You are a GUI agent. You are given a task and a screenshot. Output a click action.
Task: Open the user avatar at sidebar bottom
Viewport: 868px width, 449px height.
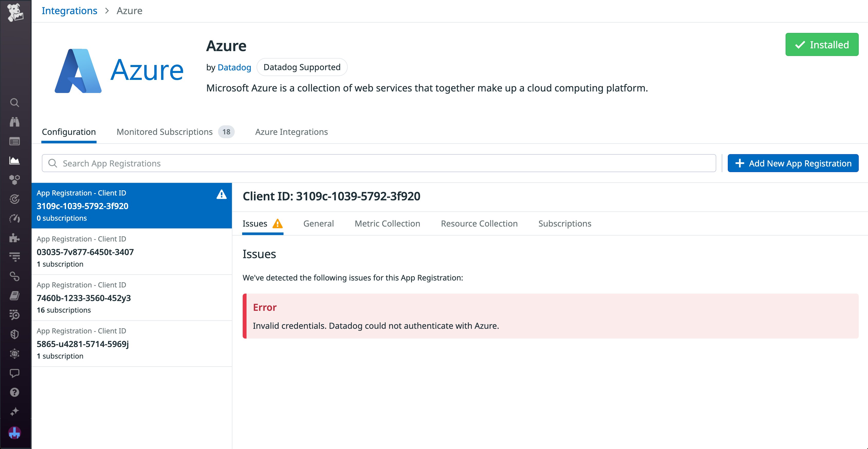click(14, 433)
